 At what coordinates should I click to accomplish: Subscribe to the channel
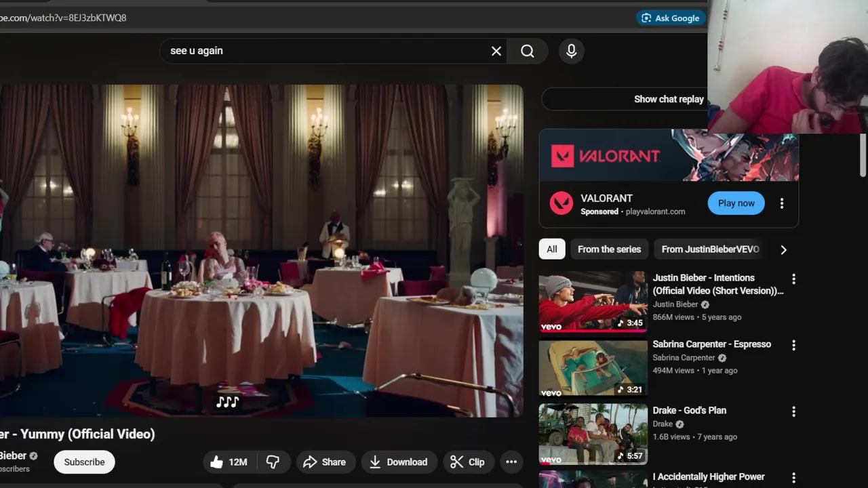click(x=84, y=462)
